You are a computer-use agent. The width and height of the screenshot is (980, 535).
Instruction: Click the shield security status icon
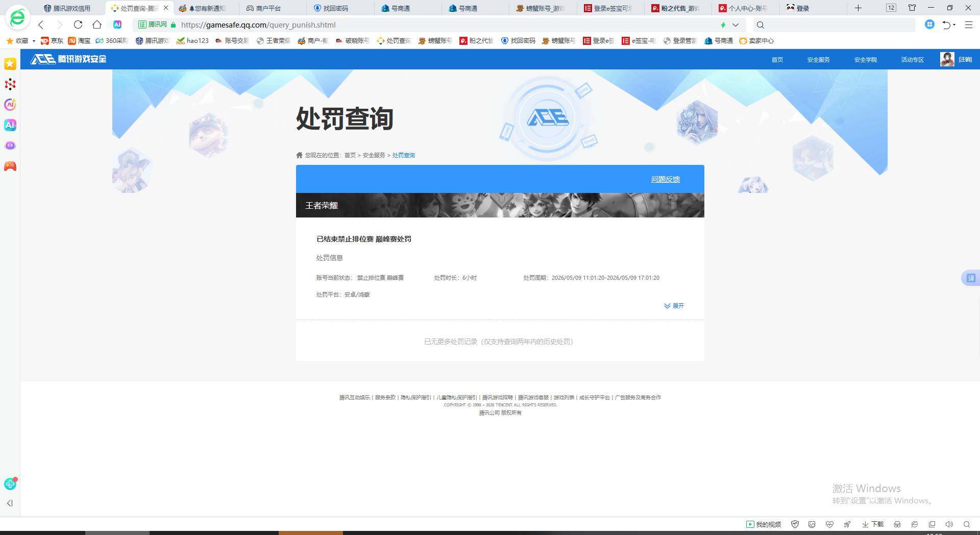pos(795,524)
